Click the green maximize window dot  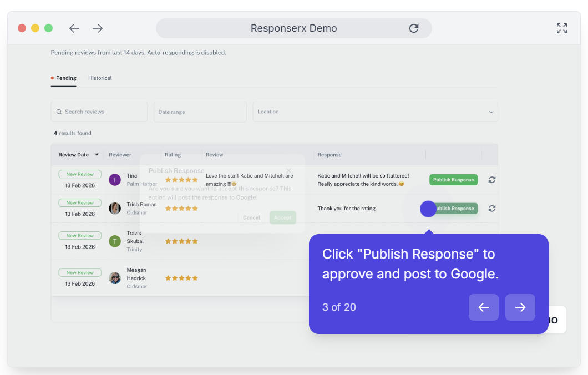(x=48, y=28)
